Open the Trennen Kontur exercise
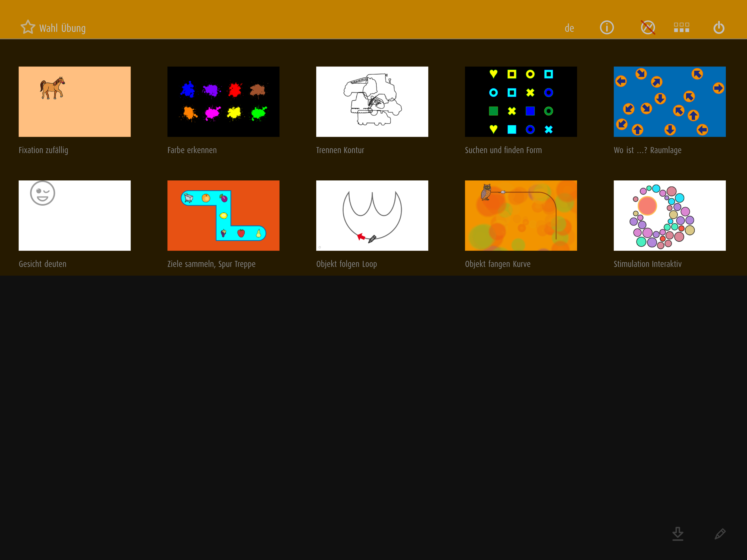The height and width of the screenshot is (560, 747). click(372, 101)
